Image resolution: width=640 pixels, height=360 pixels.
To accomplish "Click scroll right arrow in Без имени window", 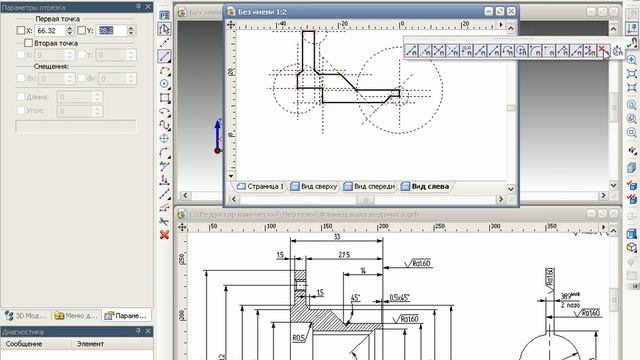I will pos(501,199).
